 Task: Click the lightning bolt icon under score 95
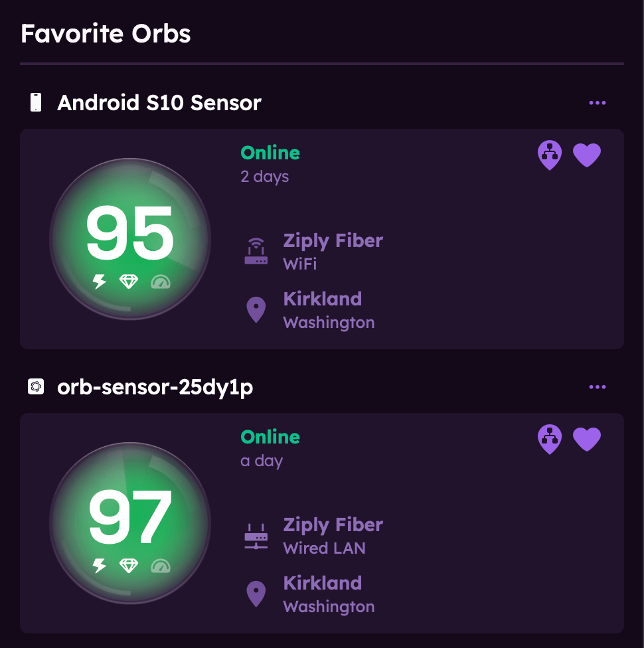point(99,282)
